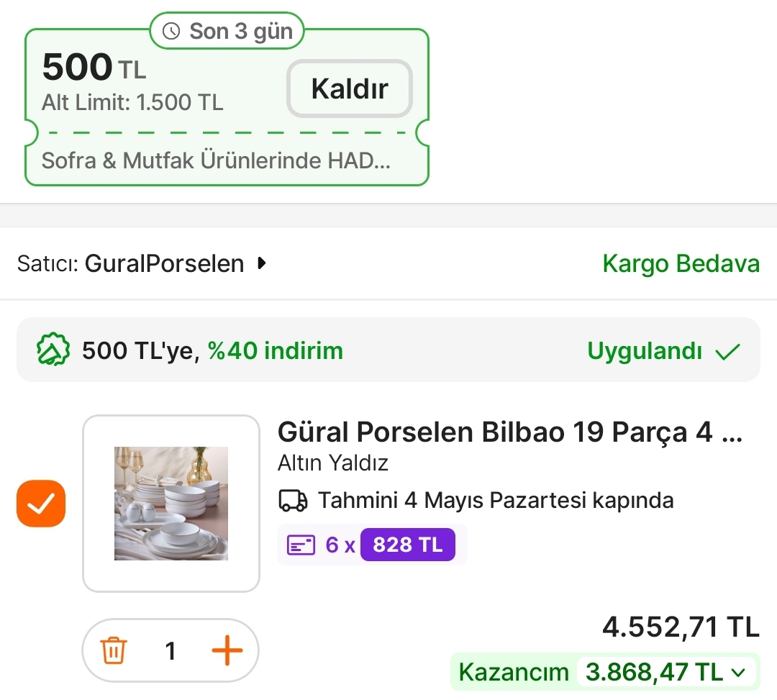Click the dinnerware set product thumbnail

[x=171, y=504]
